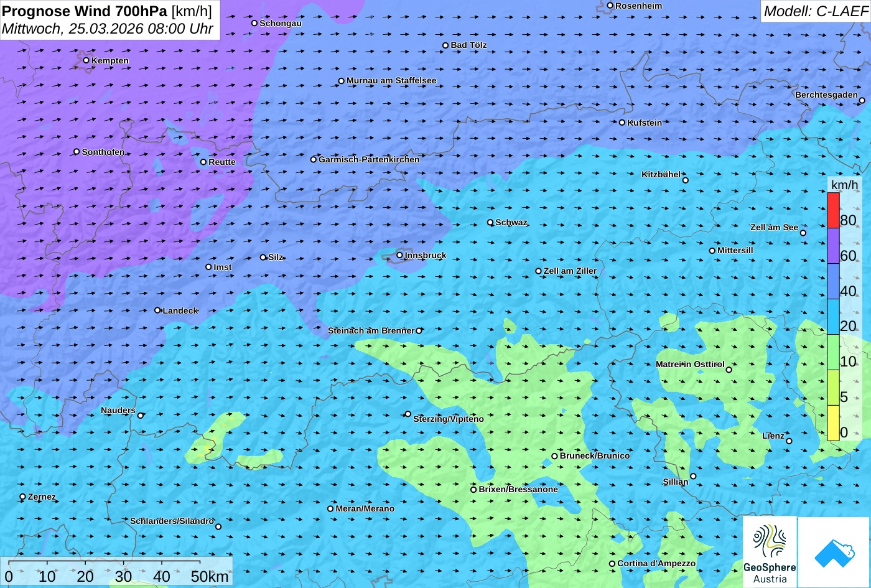Select the Bruneck/Brunico location dot
This screenshot has width=871, height=588.
554,456
